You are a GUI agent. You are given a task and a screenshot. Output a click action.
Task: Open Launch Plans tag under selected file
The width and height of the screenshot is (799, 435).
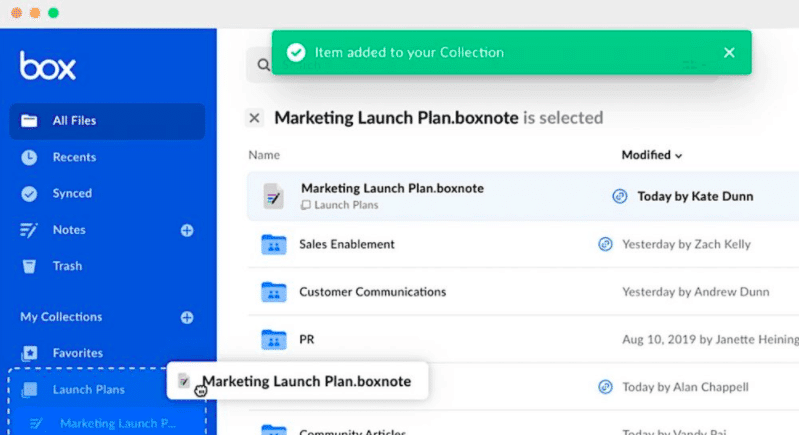pyautogui.click(x=340, y=205)
